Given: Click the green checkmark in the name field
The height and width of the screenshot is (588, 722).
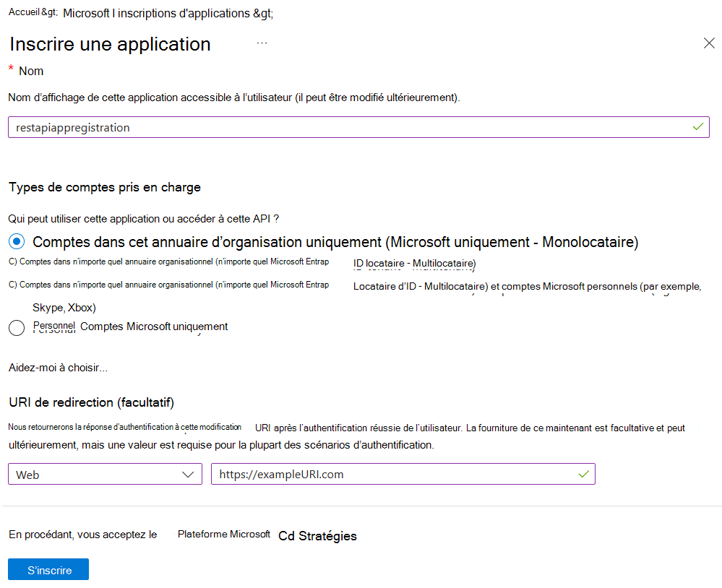Looking at the screenshot, I should (697, 126).
